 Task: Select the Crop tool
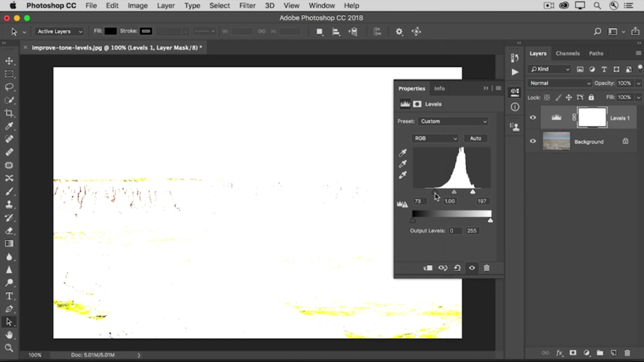pyautogui.click(x=9, y=113)
